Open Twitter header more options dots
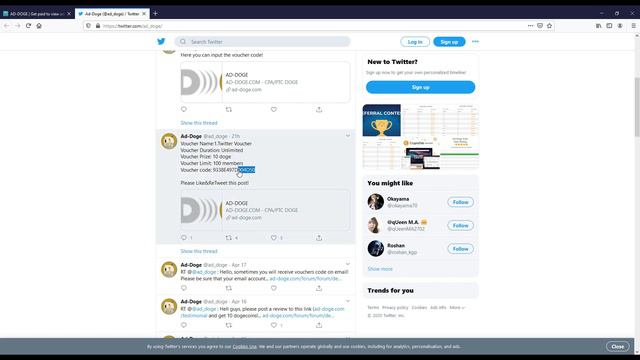Image resolution: width=640 pixels, height=360 pixels. 475,42
